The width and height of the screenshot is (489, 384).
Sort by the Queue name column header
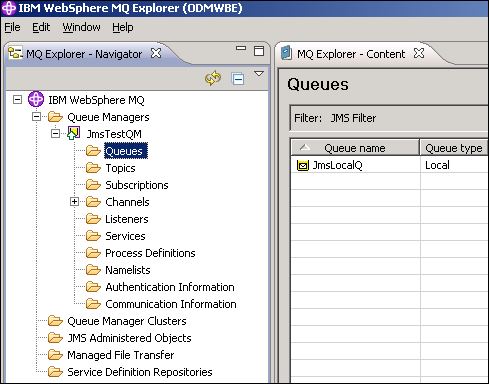(355, 148)
